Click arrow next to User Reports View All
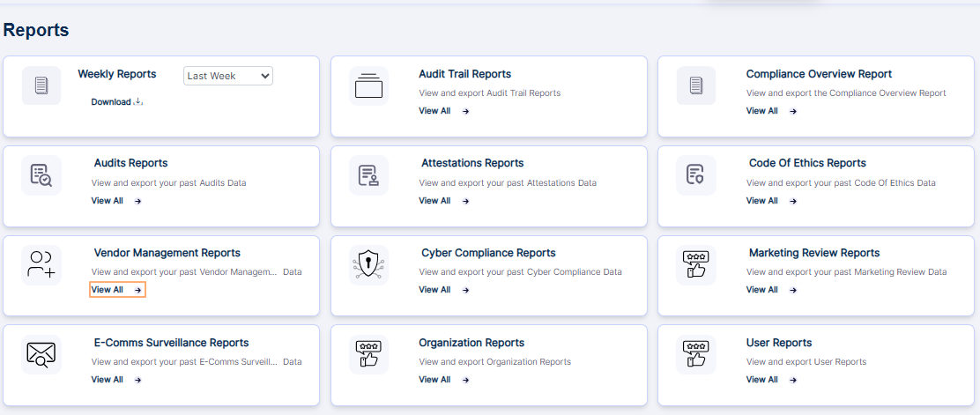 point(793,380)
